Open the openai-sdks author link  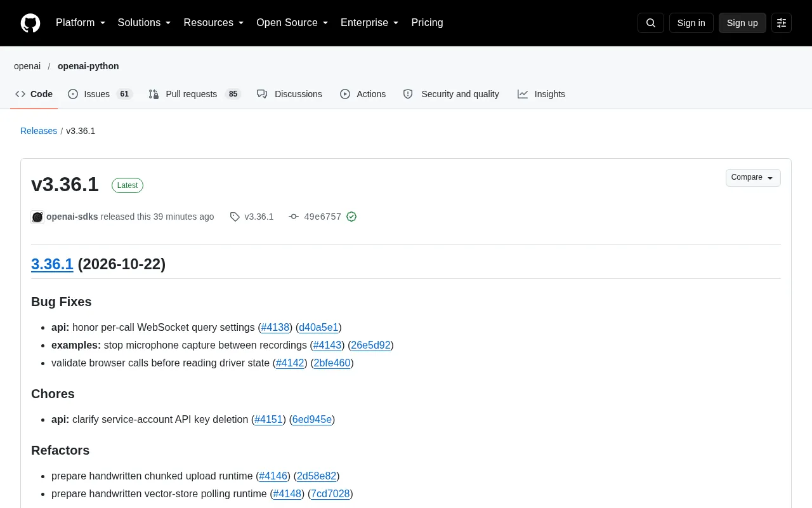coord(72,217)
